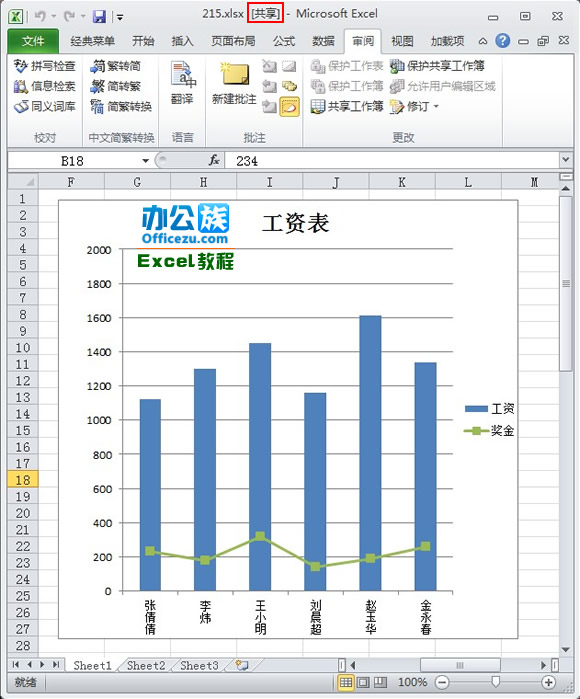The image size is (580, 699).
Task: Go to previous sheet navigation arrow
Action: coord(29,665)
